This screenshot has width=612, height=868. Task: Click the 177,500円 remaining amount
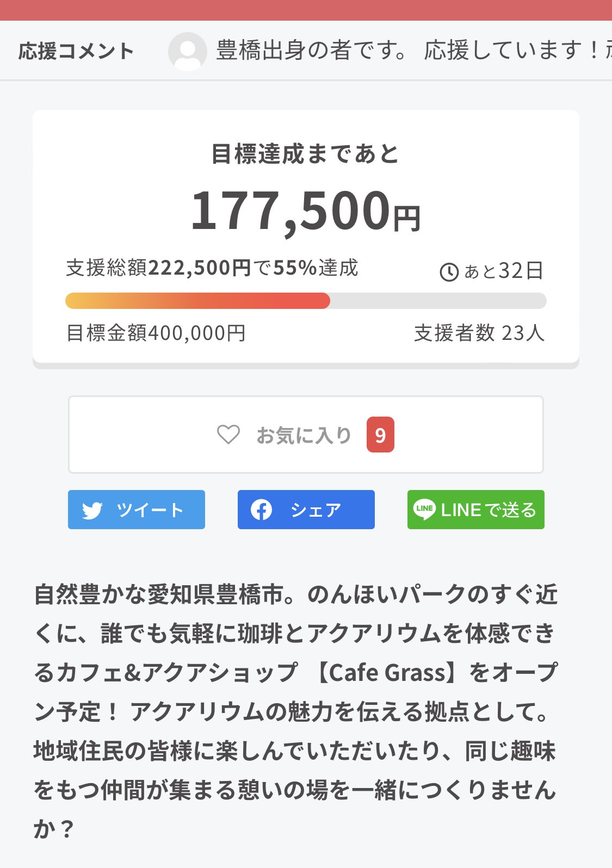[306, 211]
